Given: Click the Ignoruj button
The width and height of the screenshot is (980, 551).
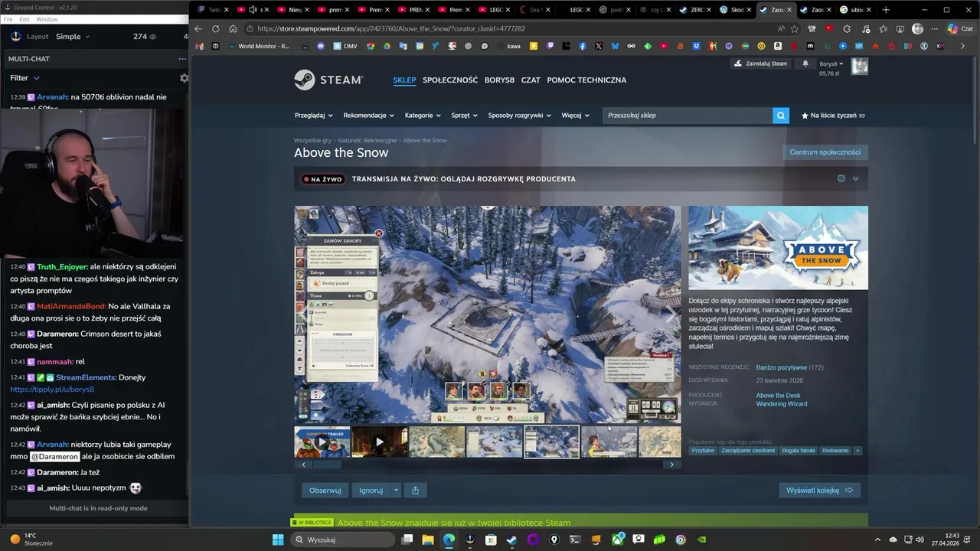Looking at the screenshot, I should (x=371, y=490).
